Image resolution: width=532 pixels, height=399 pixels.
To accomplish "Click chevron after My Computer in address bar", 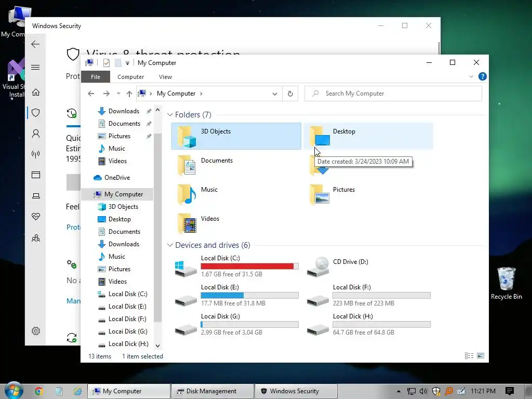I will click(201, 94).
